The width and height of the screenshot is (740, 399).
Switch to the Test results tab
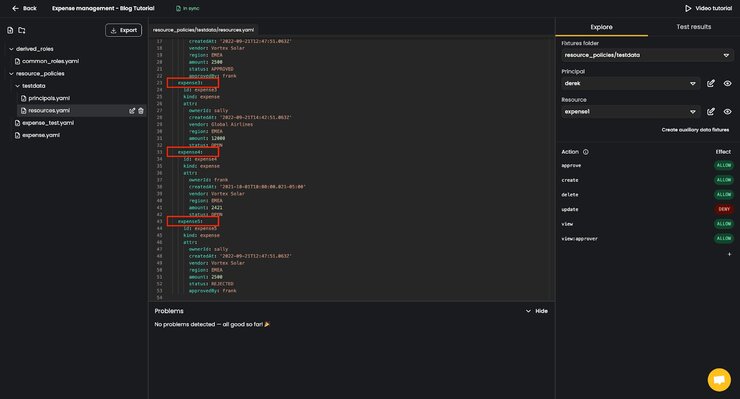click(693, 27)
